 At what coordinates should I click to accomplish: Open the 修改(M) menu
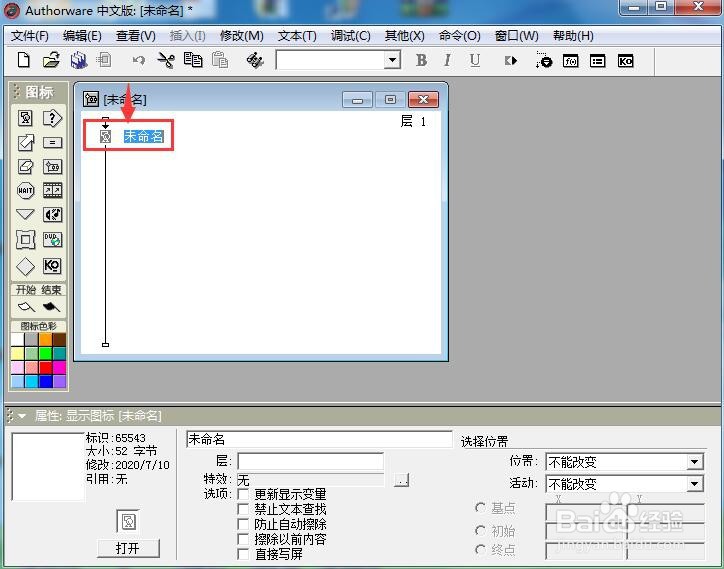point(241,36)
